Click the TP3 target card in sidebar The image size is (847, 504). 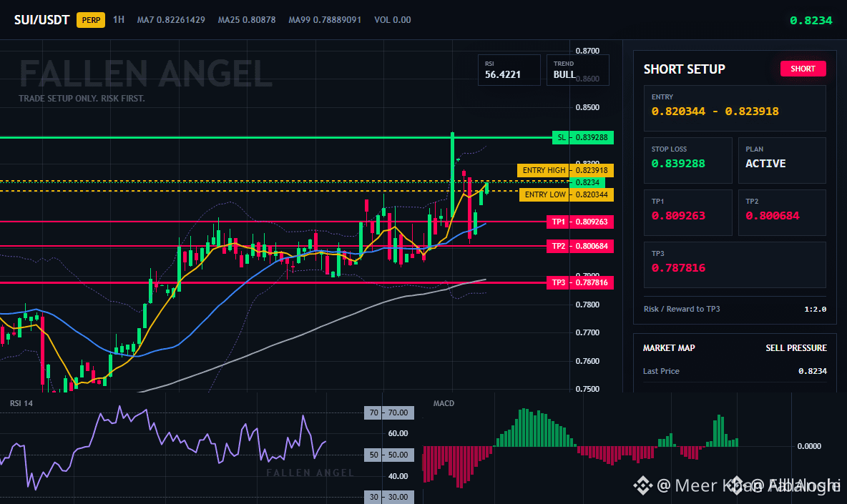click(x=735, y=265)
